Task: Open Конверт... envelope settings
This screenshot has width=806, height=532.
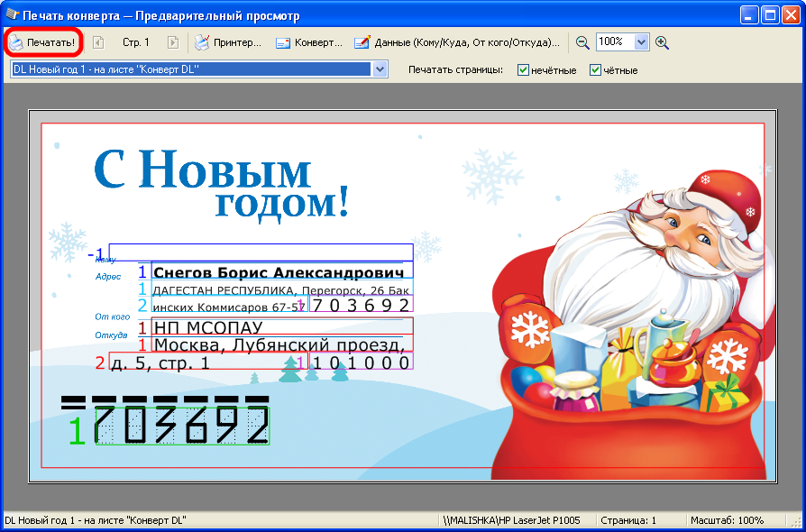Action: [x=309, y=42]
